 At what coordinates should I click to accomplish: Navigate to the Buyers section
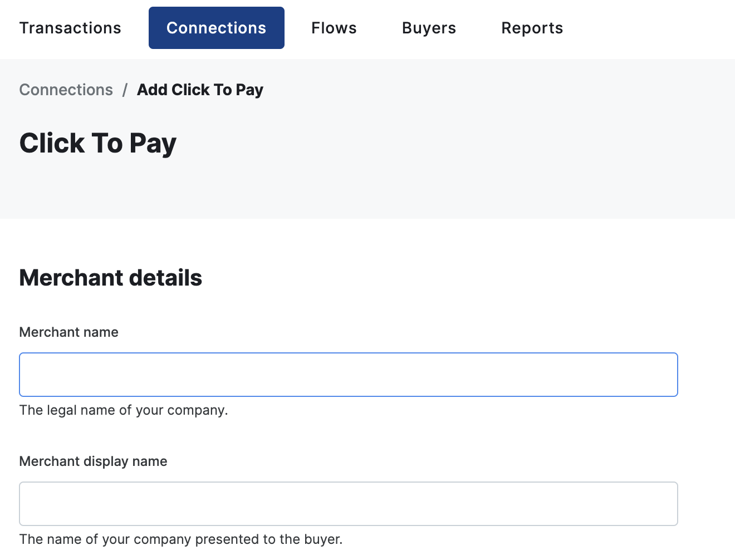click(x=429, y=27)
